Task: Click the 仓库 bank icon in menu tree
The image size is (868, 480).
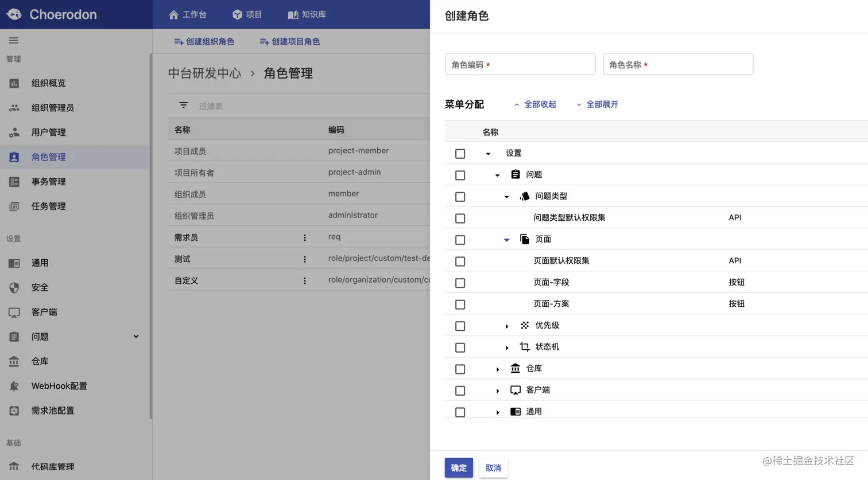Action: click(x=516, y=368)
